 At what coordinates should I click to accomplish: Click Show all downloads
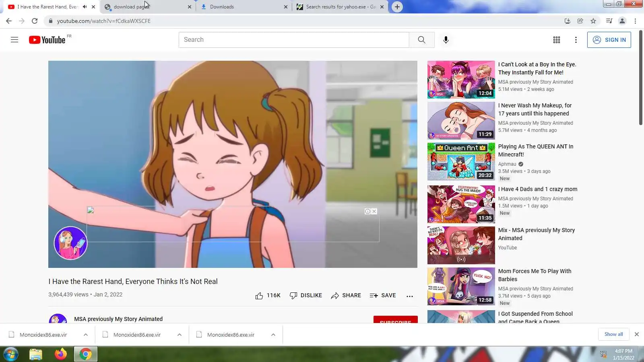click(x=613, y=334)
